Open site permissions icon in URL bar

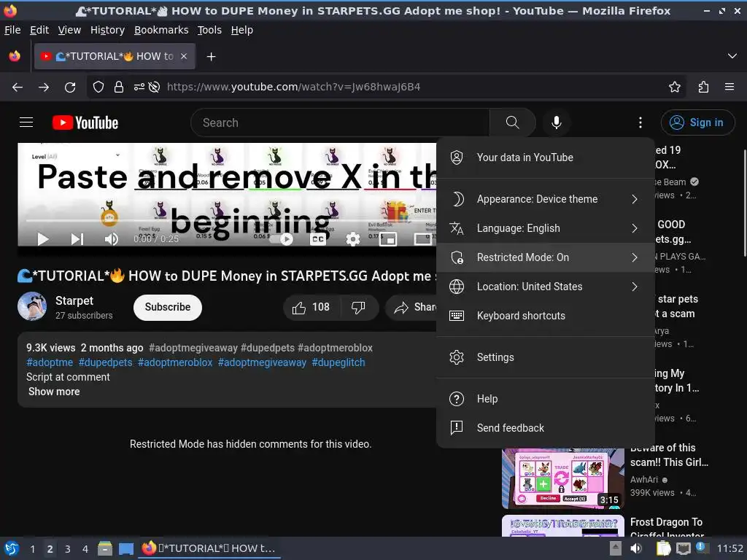pyautogui.click(x=139, y=87)
